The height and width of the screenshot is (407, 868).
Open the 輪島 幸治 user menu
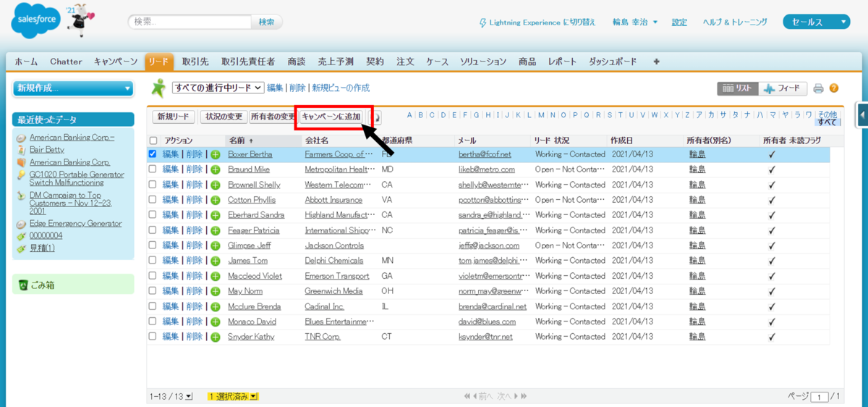(634, 22)
